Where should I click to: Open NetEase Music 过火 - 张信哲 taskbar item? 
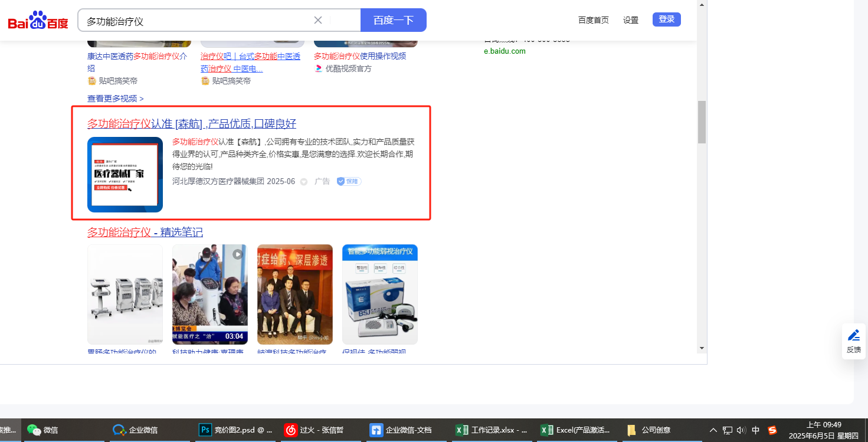[322, 430]
